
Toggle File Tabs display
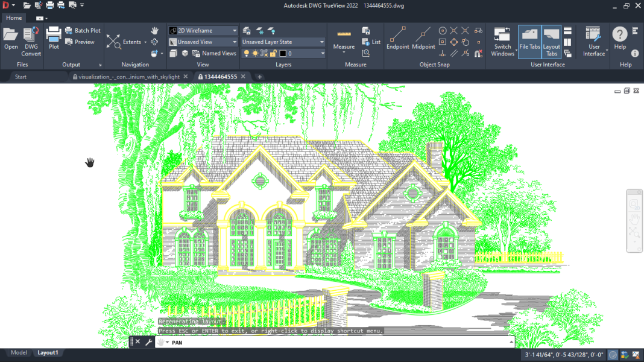point(529,42)
